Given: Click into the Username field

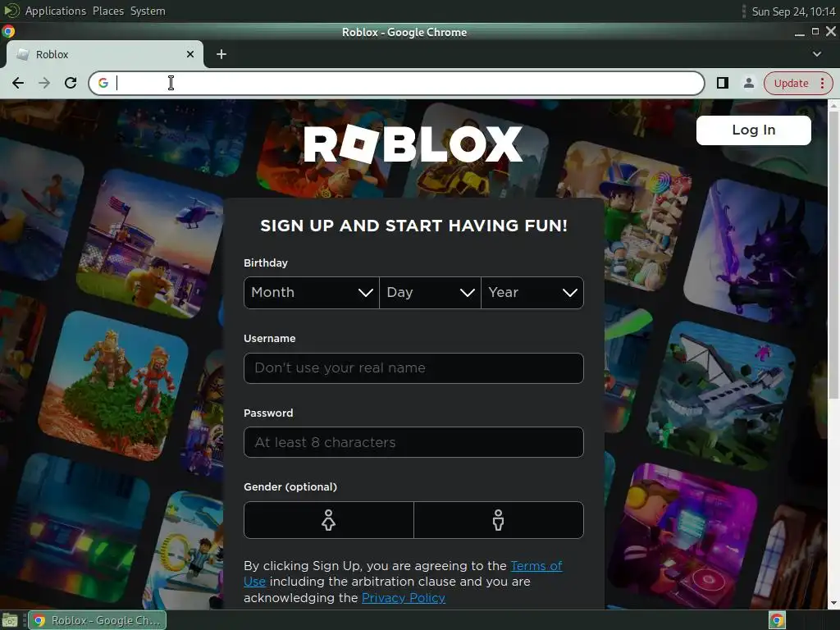Looking at the screenshot, I should pos(413,368).
